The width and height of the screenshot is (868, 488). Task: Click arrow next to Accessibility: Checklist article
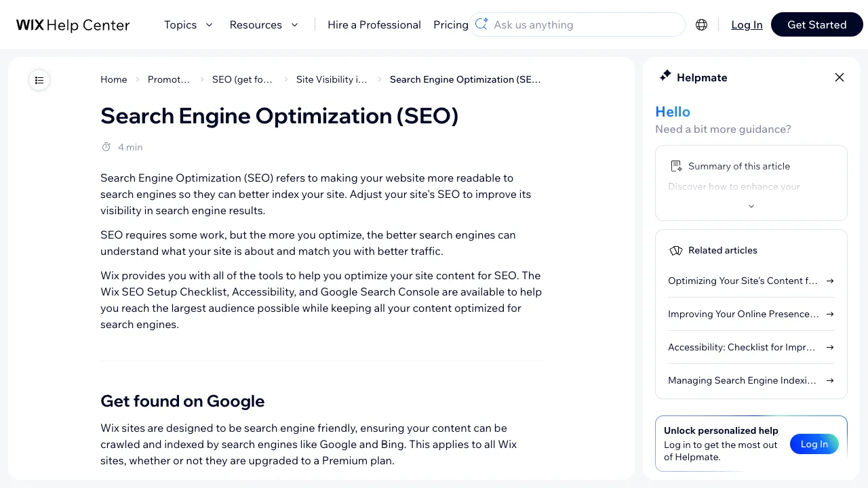point(830,347)
